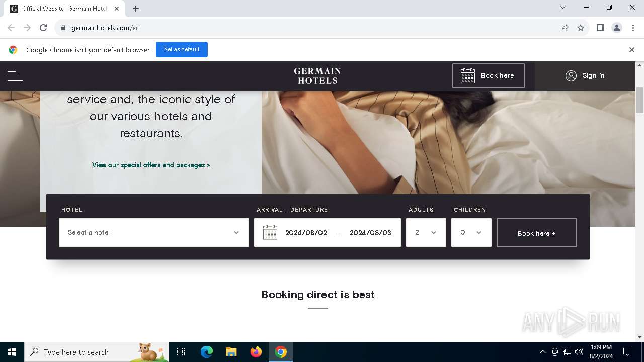Click the Chrome taskbar icon
Image resolution: width=644 pixels, height=362 pixels.
(x=281, y=352)
